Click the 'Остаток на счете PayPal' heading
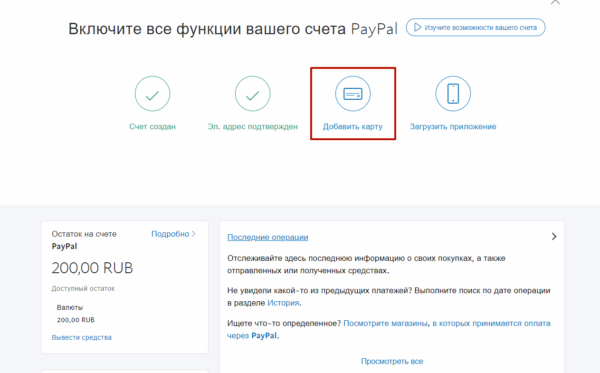The image size is (600, 373). coord(84,240)
